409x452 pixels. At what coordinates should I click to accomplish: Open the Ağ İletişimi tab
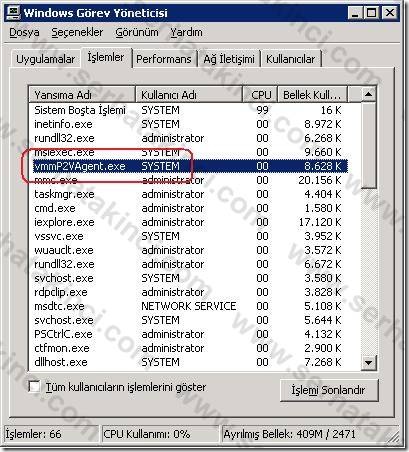[229, 59]
